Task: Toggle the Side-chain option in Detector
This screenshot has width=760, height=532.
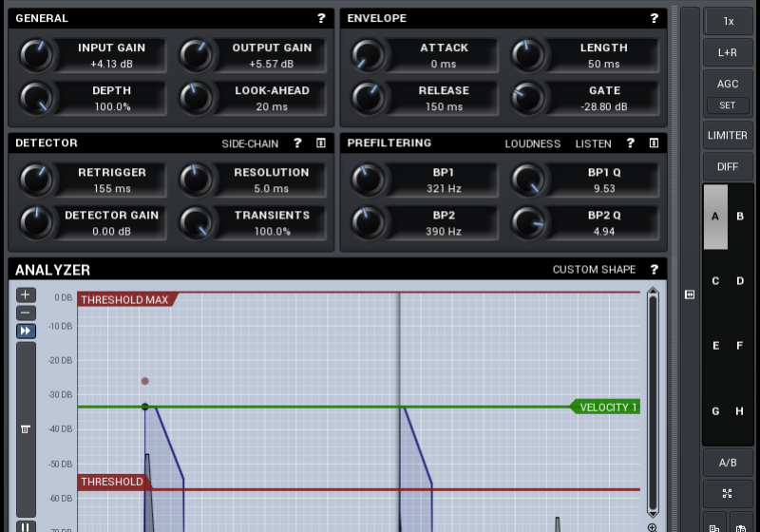Action: click(x=250, y=143)
